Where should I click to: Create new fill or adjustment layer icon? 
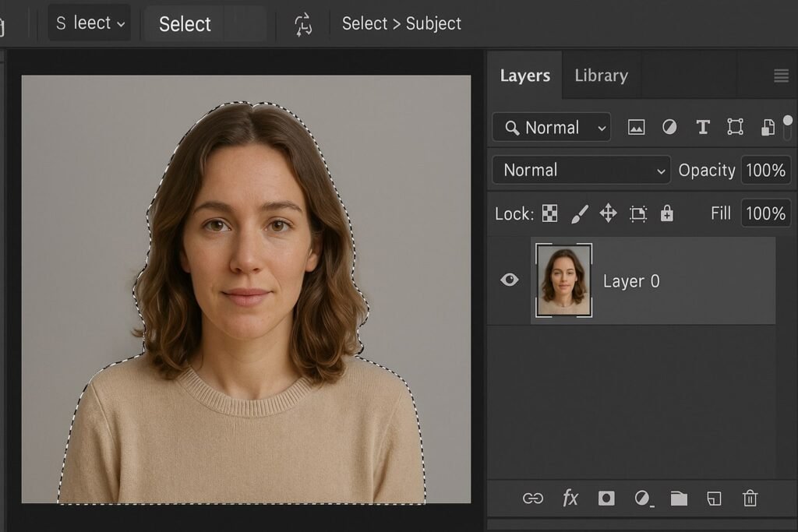(x=644, y=499)
